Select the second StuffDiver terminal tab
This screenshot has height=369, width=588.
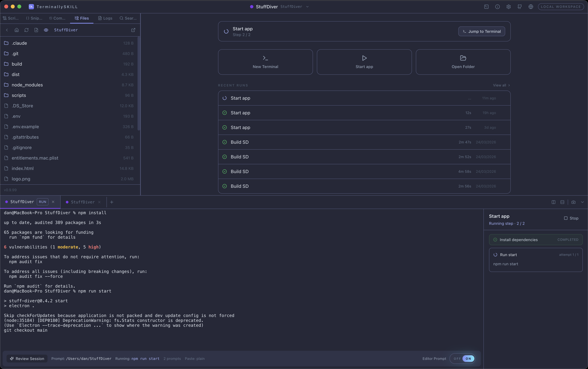82,202
